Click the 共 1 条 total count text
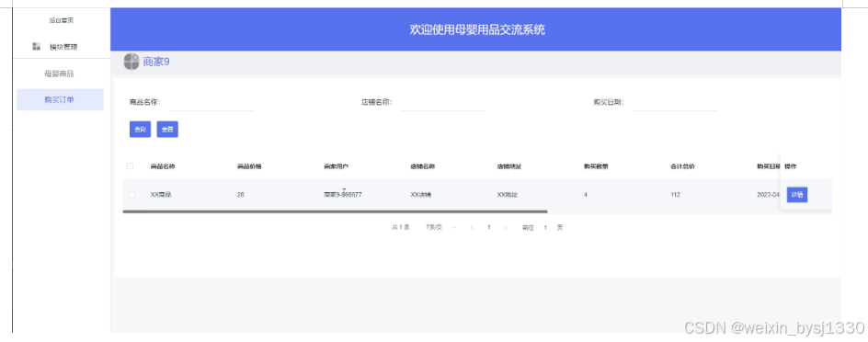Screen dimensions: 868x342 401,227
